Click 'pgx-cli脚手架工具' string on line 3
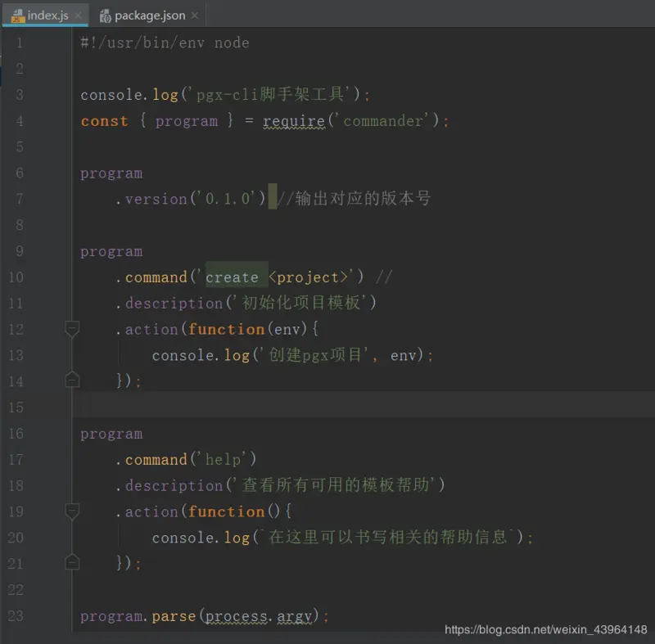 click(x=270, y=94)
